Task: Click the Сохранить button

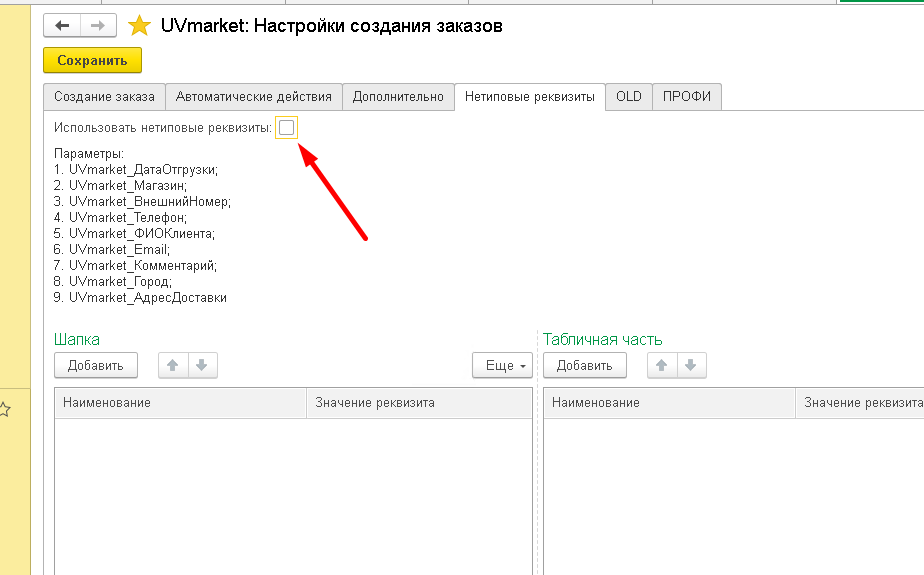Action: click(93, 60)
